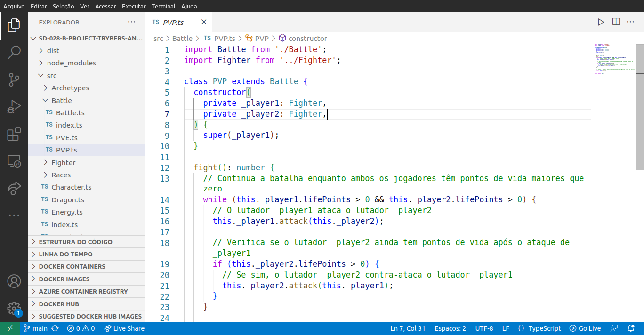This screenshot has height=335, width=644.
Task: Open the Search view in activity bar
Action: 14,52
